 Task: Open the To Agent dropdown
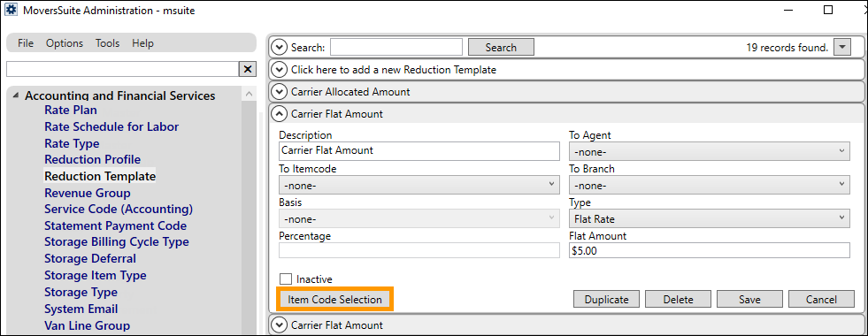pos(709,151)
